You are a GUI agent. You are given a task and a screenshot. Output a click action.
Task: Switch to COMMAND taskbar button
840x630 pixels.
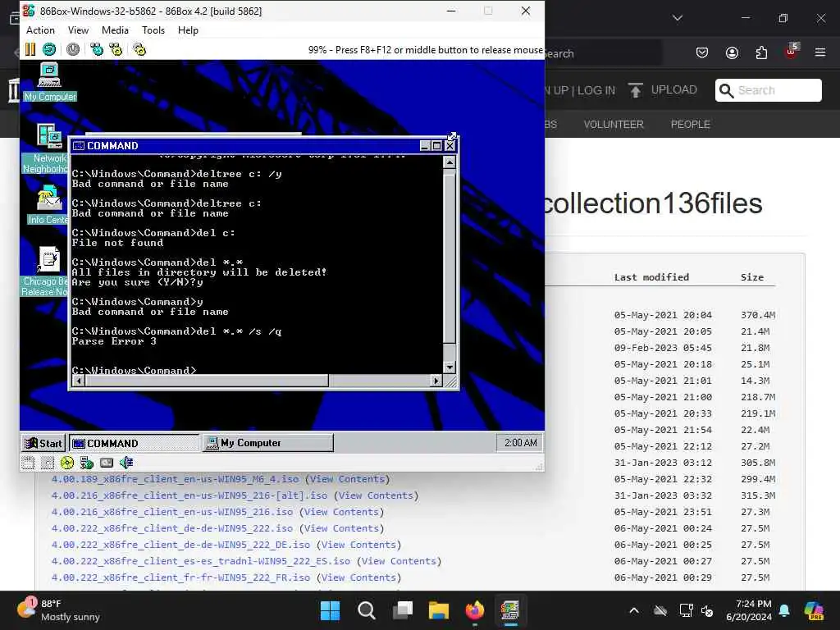click(x=134, y=443)
